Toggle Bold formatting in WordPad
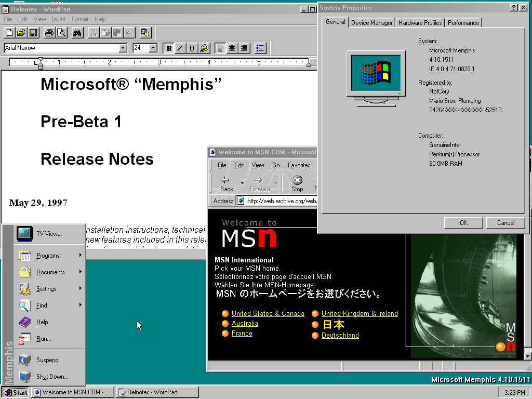This screenshot has width=532, height=399. coord(169,48)
